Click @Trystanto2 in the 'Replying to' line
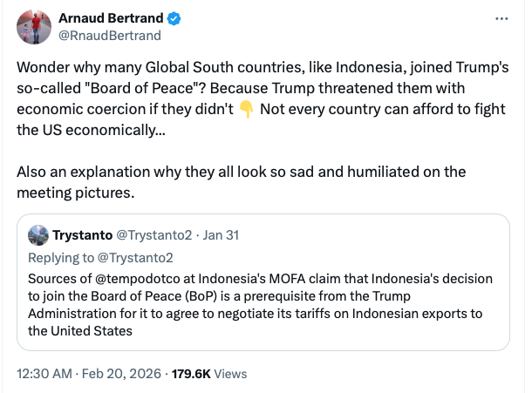The height and width of the screenshot is (393, 532). click(134, 257)
